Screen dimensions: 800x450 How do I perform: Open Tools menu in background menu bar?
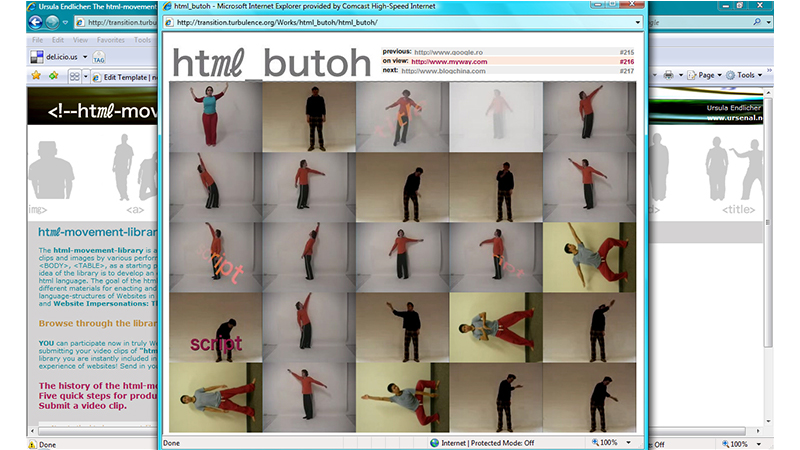pyautogui.click(x=142, y=40)
